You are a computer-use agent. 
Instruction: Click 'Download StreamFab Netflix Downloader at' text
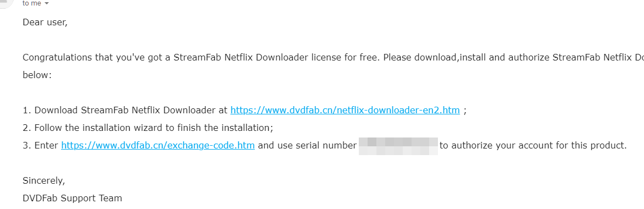(131, 110)
